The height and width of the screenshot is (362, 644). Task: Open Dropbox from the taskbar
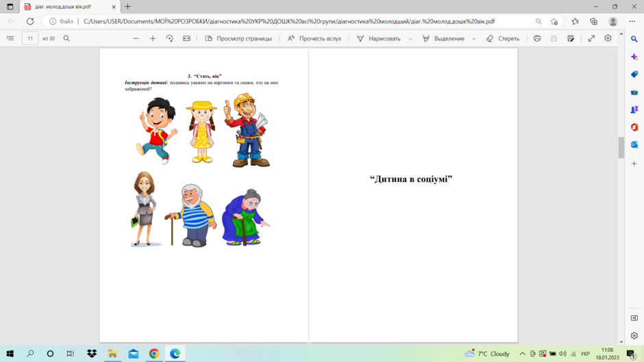tap(92, 353)
